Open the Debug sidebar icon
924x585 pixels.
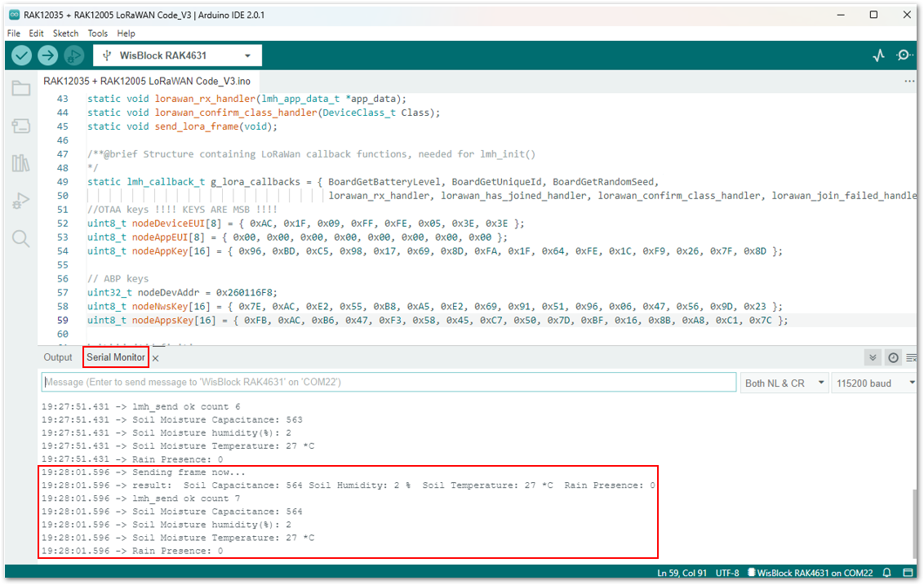[x=21, y=201]
